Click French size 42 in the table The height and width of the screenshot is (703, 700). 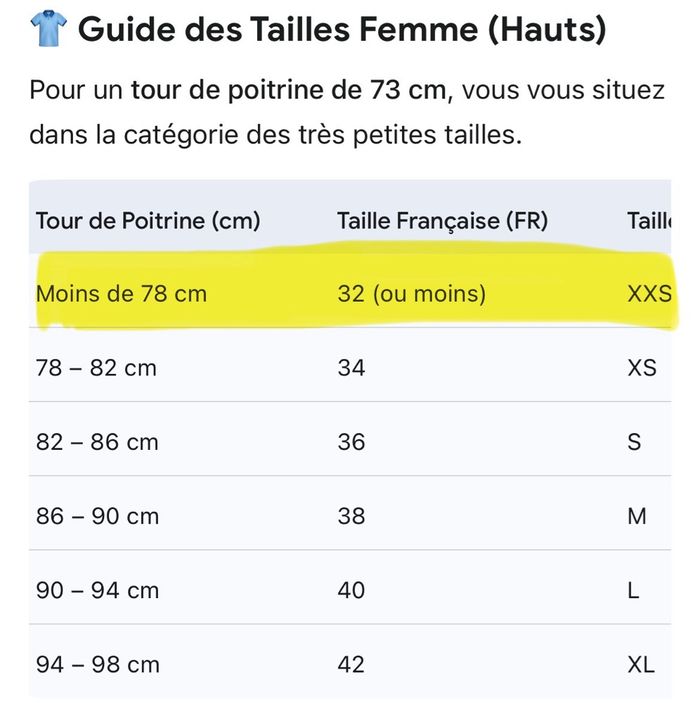(x=352, y=664)
